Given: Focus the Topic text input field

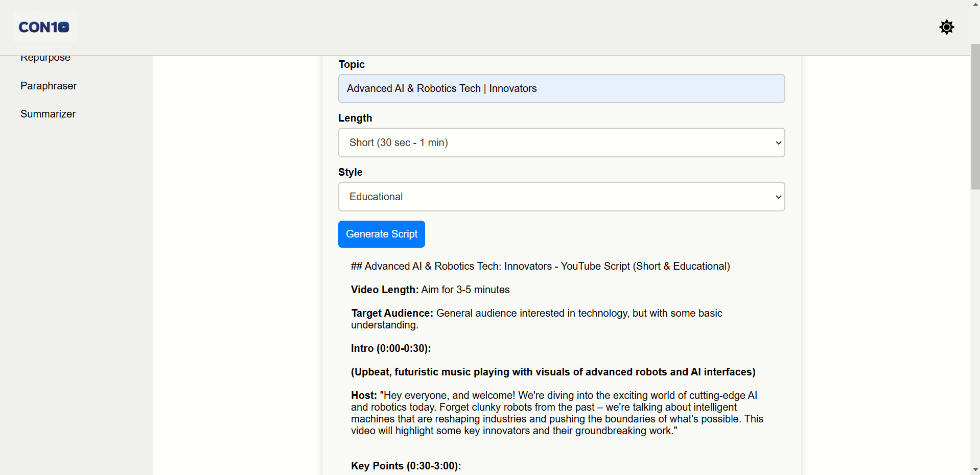Looking at the screenshot, I should point(561,89).
